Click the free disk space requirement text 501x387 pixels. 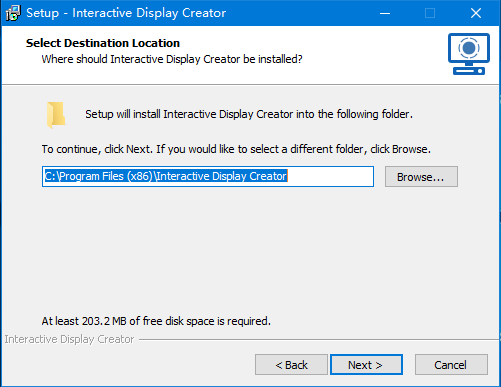coord(156,321)
